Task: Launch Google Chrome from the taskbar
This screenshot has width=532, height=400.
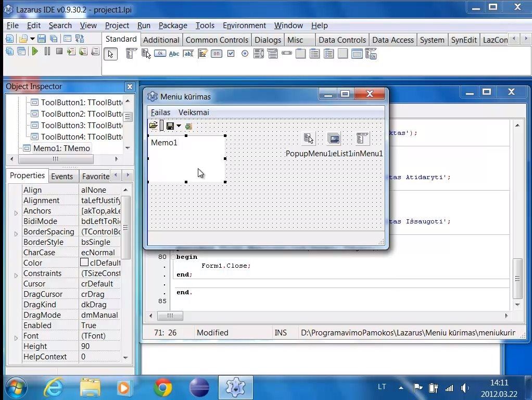Action: click(163, 387)
